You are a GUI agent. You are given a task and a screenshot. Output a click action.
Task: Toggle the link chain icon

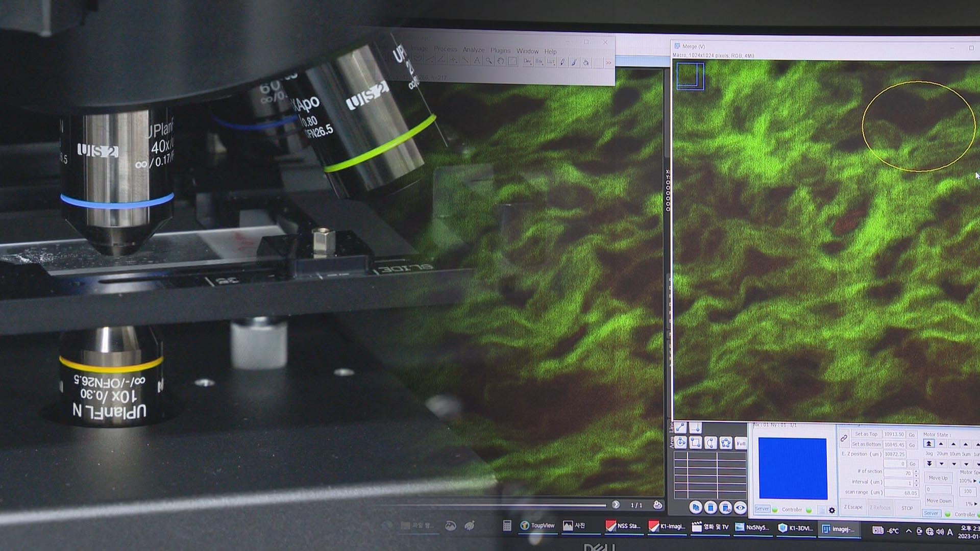[x=844, y=438]
